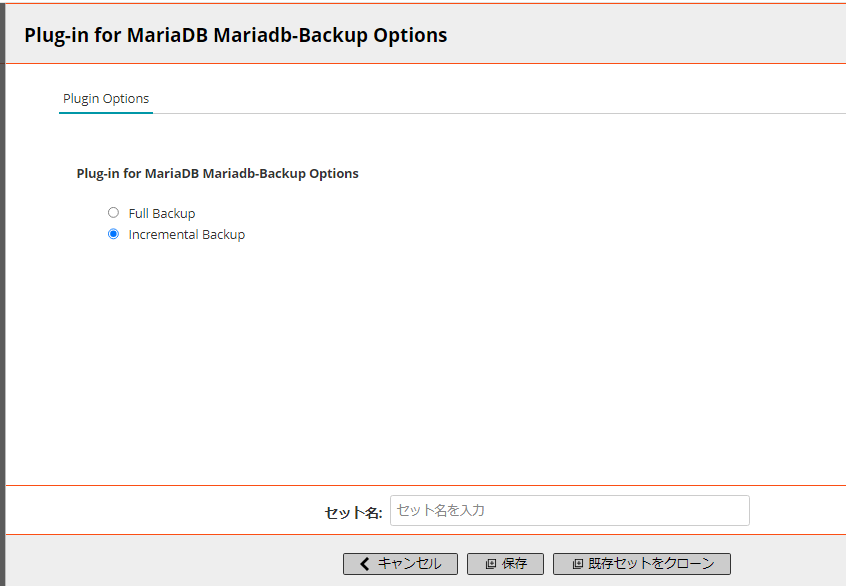Viewport: 846px width, 586px height.
Task: Click the save icon beside 保存
Action: click(490, 564)
